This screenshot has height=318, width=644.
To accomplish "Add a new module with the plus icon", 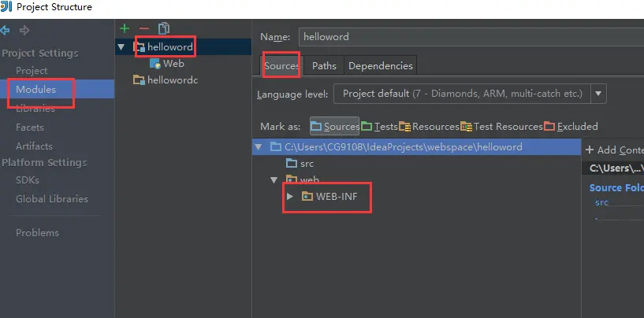I will tap(125, 28).
